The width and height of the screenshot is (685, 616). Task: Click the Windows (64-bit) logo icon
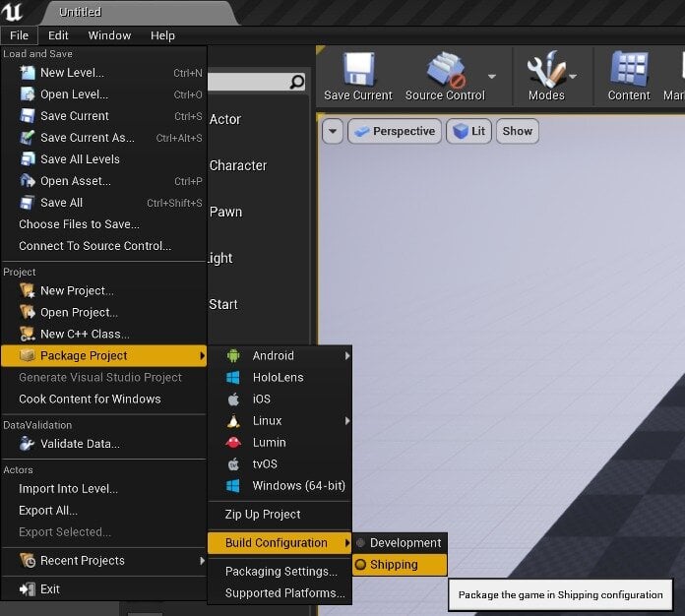coord(233,486)
